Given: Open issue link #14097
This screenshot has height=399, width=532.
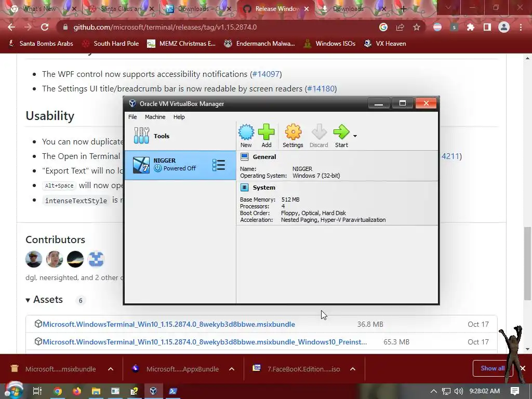Looking at the screenshot, I should [266, 74].
